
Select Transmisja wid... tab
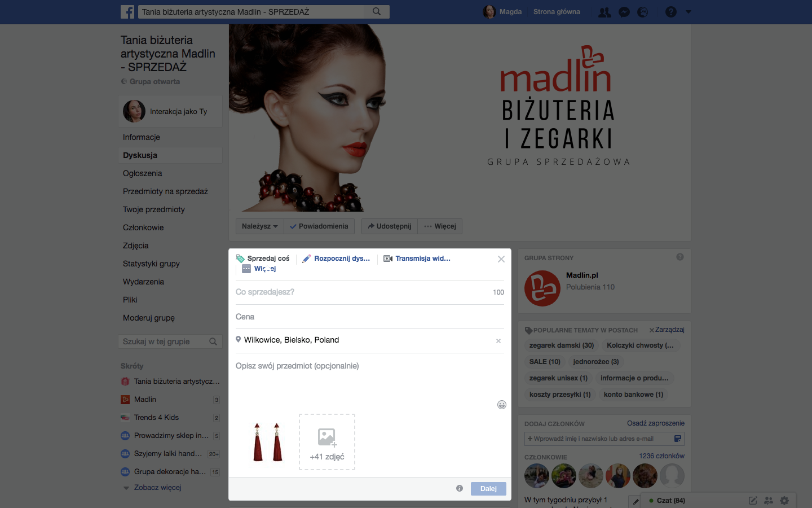(417, 259)
